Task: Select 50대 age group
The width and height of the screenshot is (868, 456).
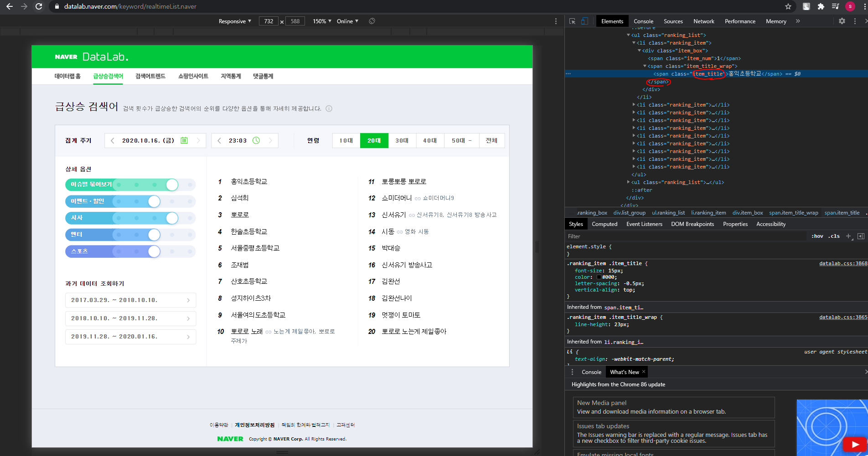Action: (x=461, y=140)
